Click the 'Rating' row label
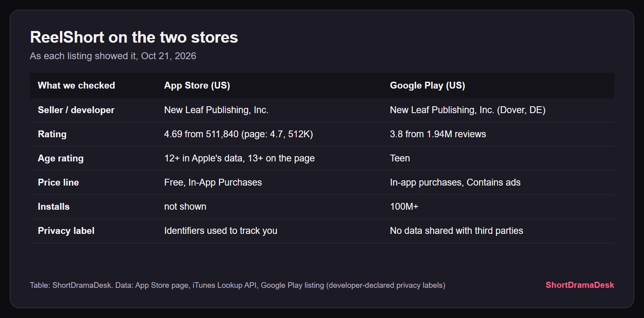The width and height of the screenshot is (644, 318). click(52, 134)
